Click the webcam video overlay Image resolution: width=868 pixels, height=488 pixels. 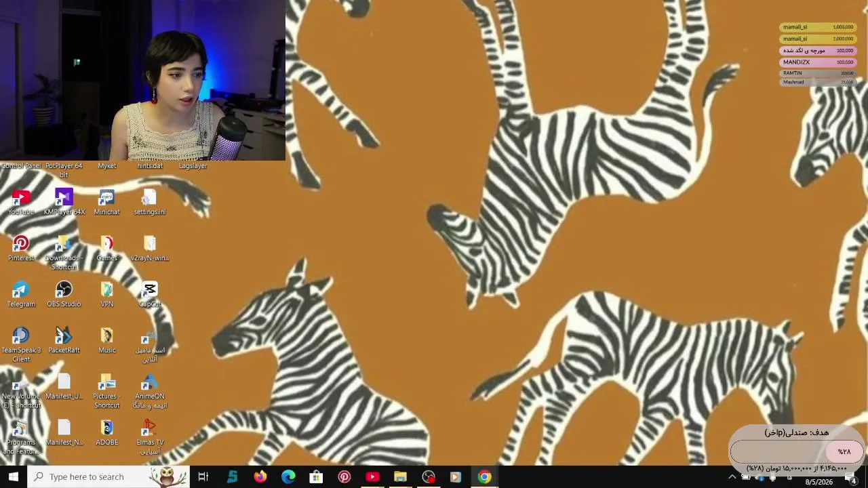click(x=142, y=80)
